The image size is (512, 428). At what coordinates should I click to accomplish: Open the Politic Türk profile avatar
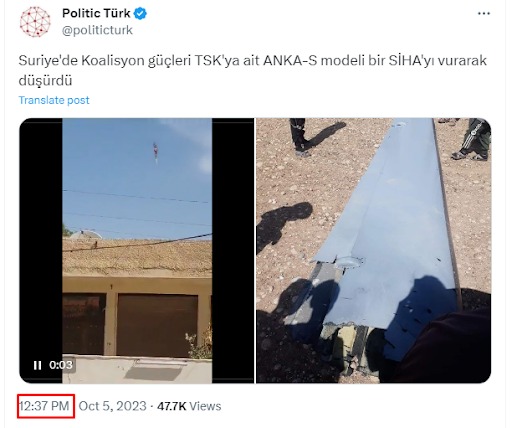[x=35, y=22]
